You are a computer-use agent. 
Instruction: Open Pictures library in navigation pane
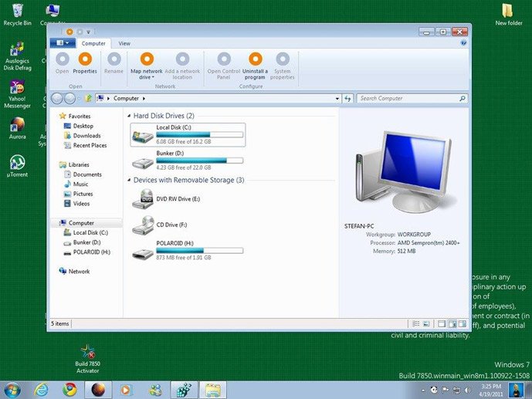(79, 194)
